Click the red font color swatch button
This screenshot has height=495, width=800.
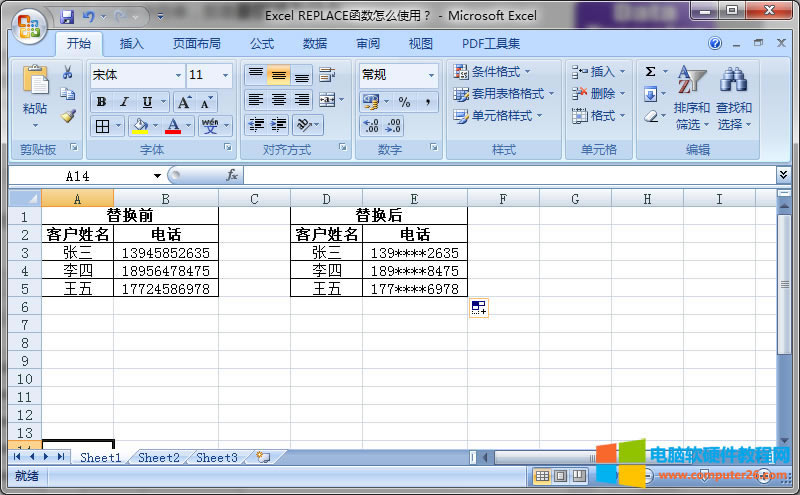(x=173, y=126)
